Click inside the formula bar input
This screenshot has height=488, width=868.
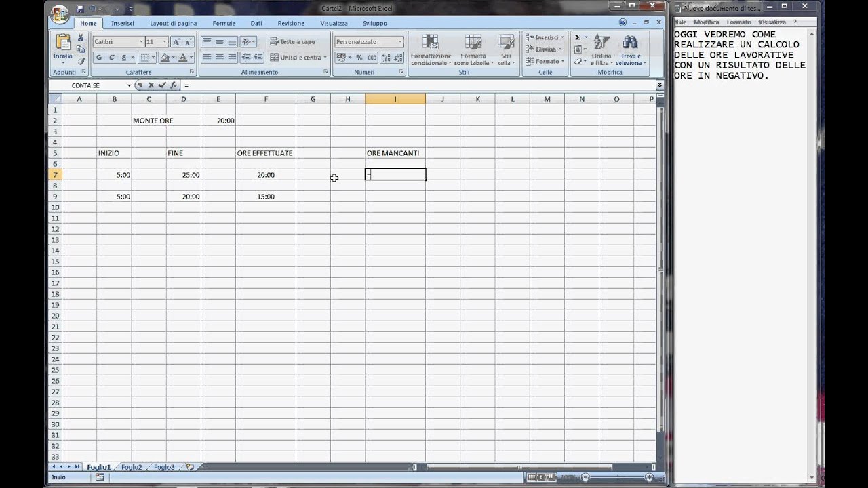pos(418,85)
